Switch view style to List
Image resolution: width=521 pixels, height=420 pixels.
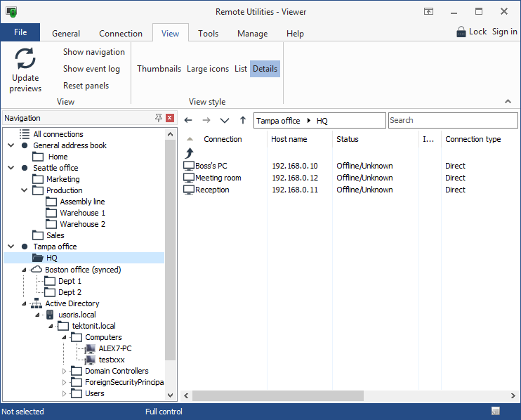[x=241, y=69]
